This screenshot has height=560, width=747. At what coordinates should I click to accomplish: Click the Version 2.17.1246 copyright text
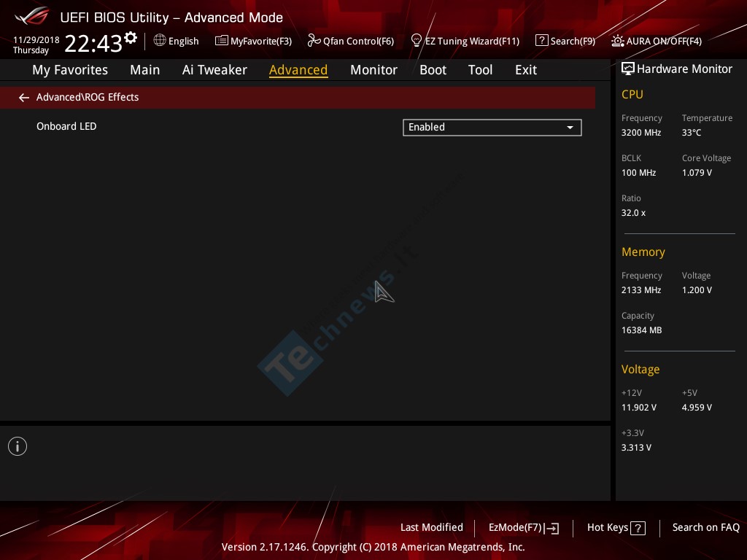[x=373, y=547]
